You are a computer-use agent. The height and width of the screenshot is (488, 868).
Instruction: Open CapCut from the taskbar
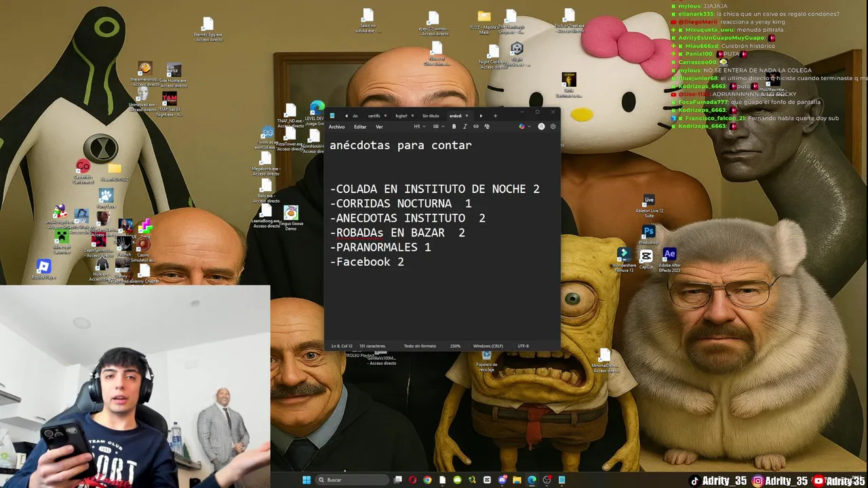click(x=487, y=480)
